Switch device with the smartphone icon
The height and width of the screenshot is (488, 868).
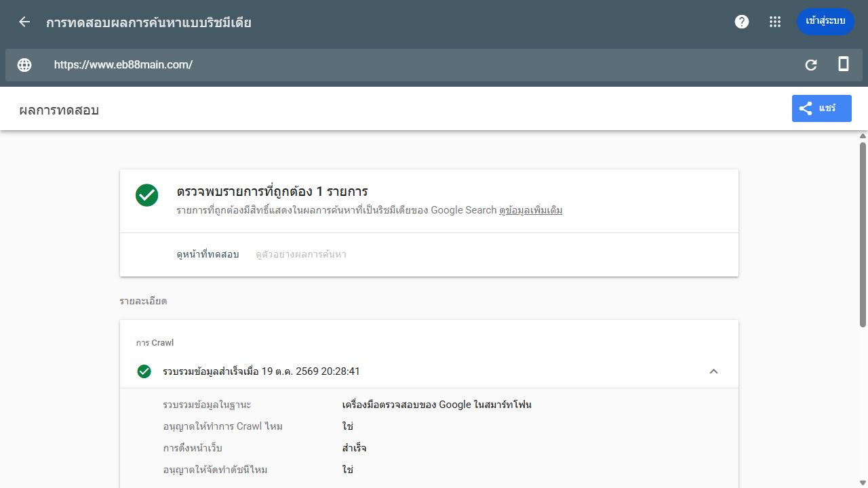click(x=844, y=64)
